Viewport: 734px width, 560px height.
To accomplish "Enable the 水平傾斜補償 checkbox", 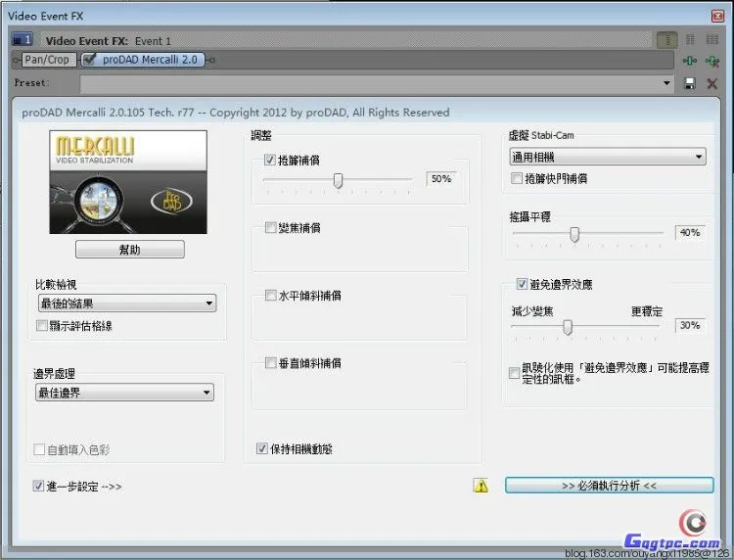I will [x=270, y=295].
